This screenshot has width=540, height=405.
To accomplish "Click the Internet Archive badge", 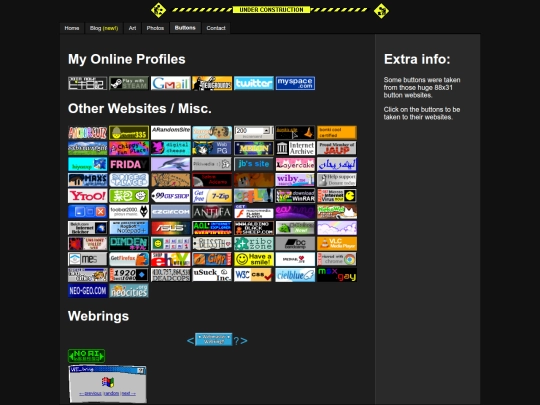I will [295, 148].
